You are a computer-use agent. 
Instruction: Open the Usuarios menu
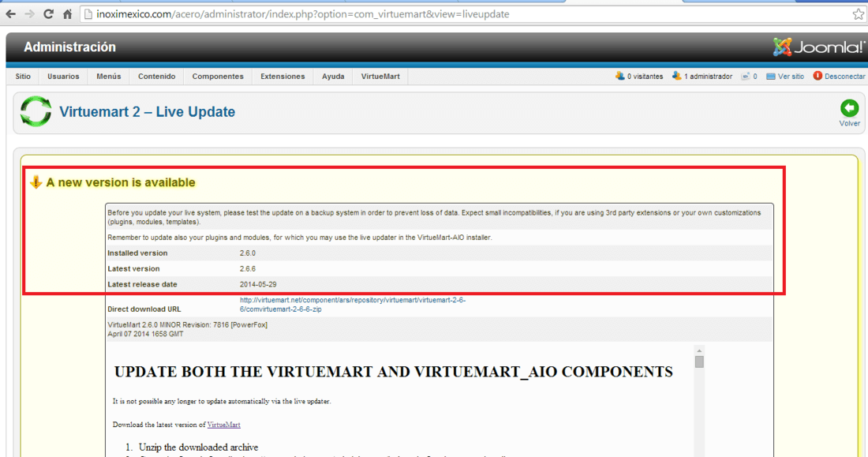pos(63,77)
